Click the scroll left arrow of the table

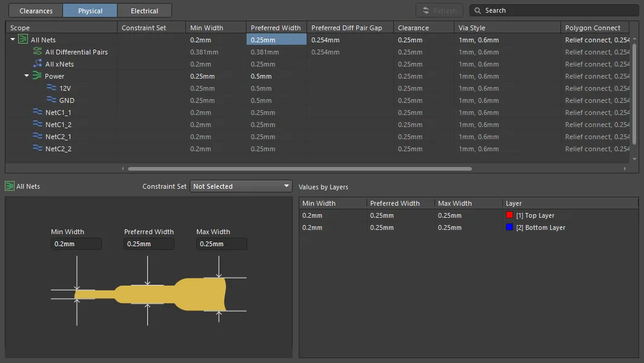(123, 169)
